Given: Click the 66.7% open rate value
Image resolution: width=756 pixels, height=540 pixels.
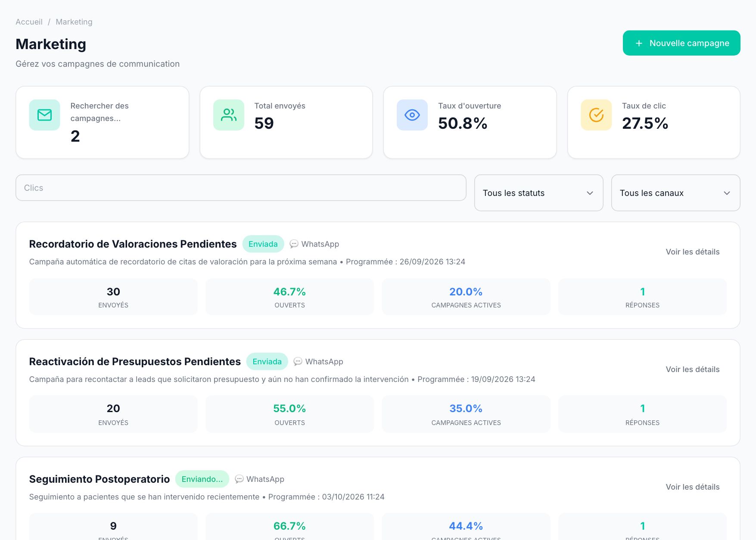Looking at the screenshot, I should (289, 526).
